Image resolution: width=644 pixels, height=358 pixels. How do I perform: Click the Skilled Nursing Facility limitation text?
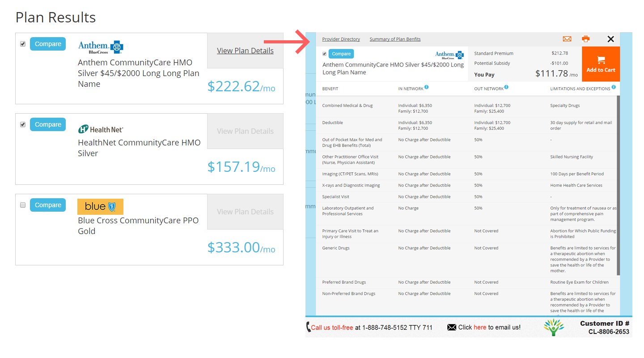(572, 157)
